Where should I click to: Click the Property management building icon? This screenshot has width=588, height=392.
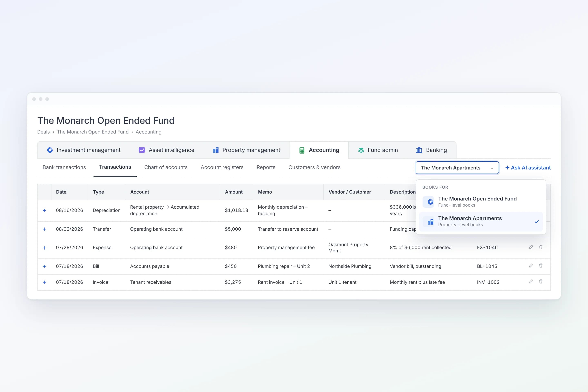click(x=216, y=150)
